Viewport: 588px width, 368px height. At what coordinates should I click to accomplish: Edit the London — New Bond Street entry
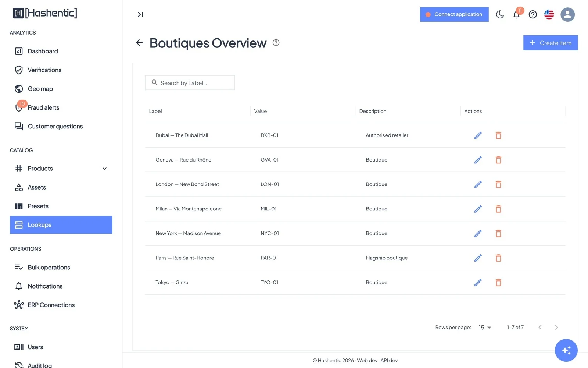478,184
